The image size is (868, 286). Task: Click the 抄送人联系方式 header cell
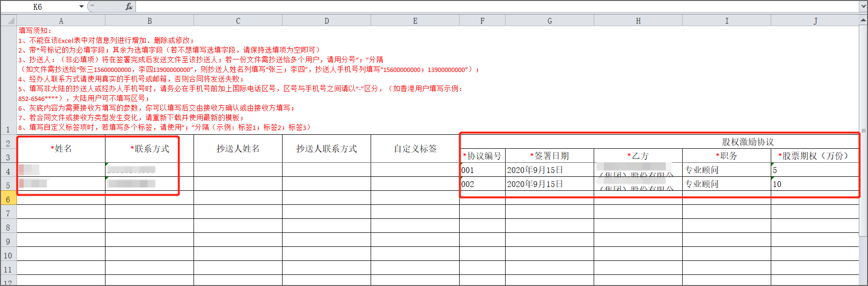(x=327, y=149)
